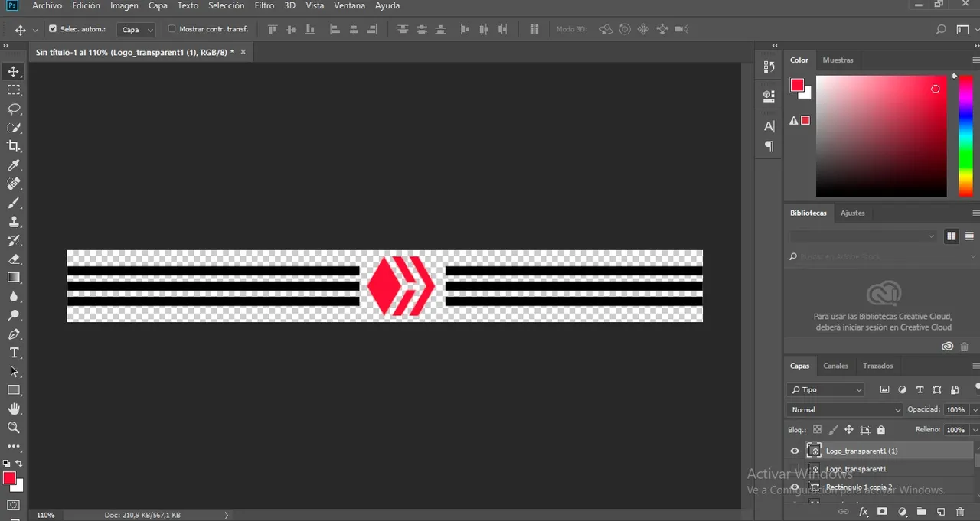Swap foreground and background colors in the toolbox
The image size is (980, 521).
click(x=19, y=464)
